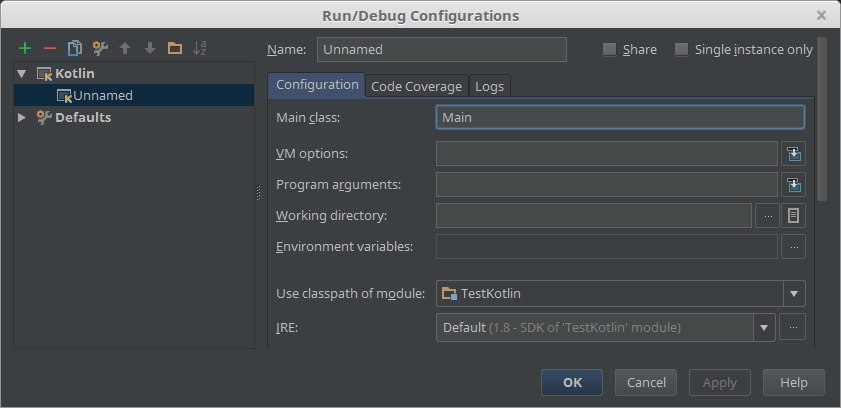Click the Main class input field
The width and height of the screenshot is (841, 408).
point(620,117)
